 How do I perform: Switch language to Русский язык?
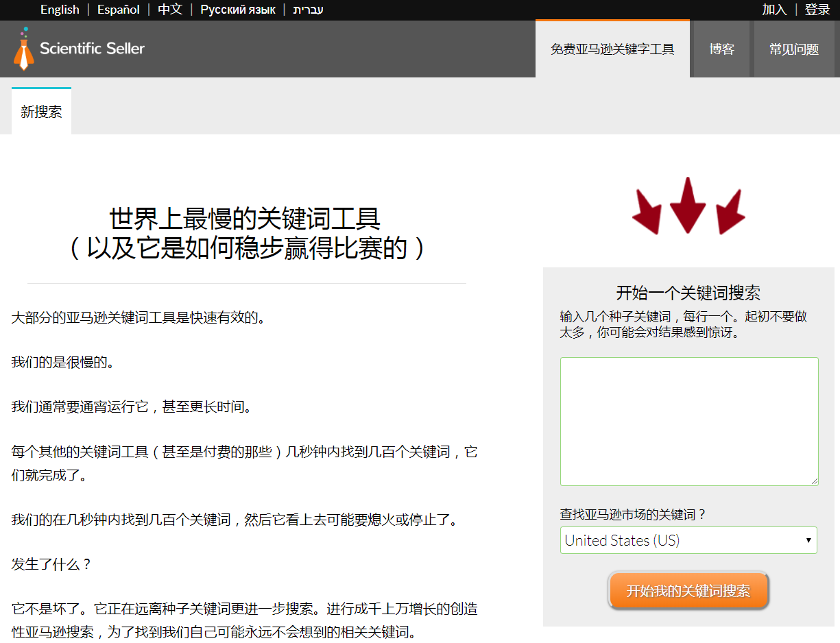tap(238, 10)
